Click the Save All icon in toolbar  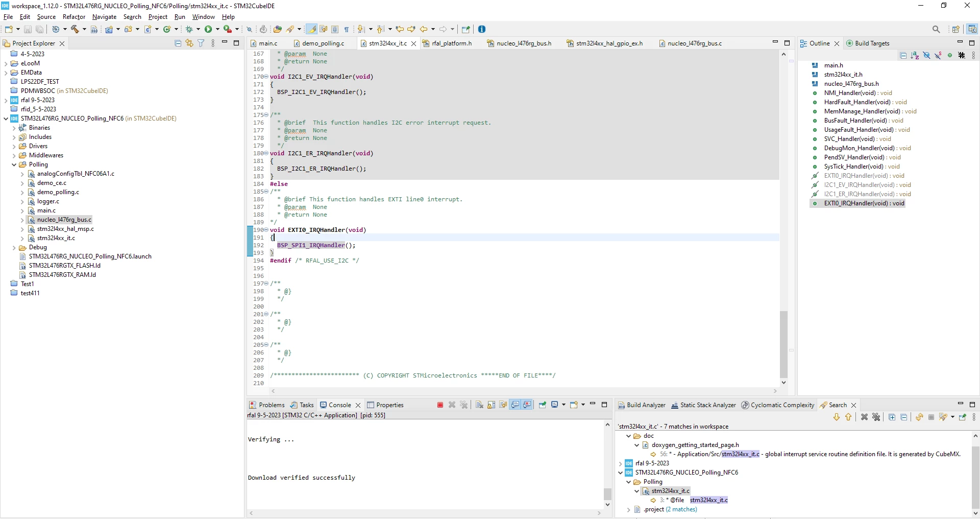click(x=39, y=29)
